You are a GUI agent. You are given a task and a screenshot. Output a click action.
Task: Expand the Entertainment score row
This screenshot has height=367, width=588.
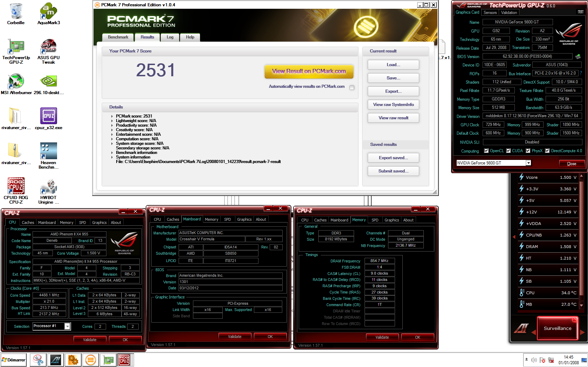point(112,134)
